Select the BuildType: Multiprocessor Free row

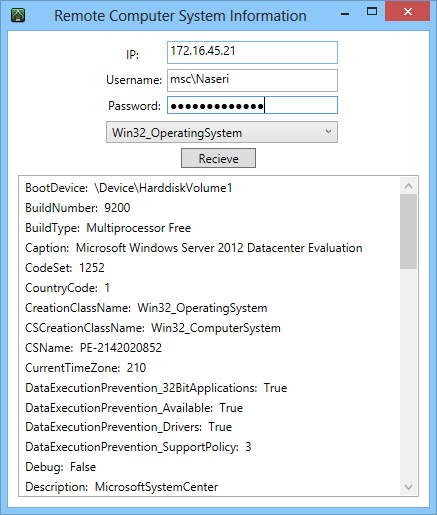(x=108, y=228)
